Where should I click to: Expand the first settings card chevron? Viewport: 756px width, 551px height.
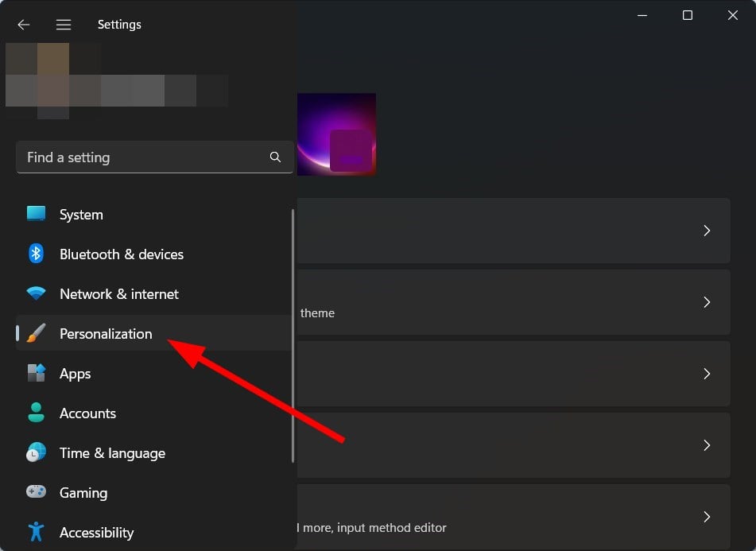[707, 231]
